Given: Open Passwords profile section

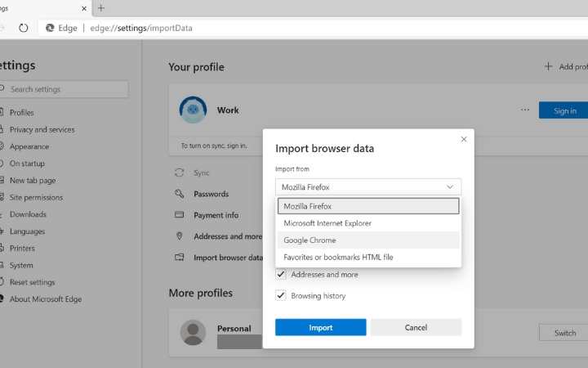Looking at the screenshot, I should point(212,194).
